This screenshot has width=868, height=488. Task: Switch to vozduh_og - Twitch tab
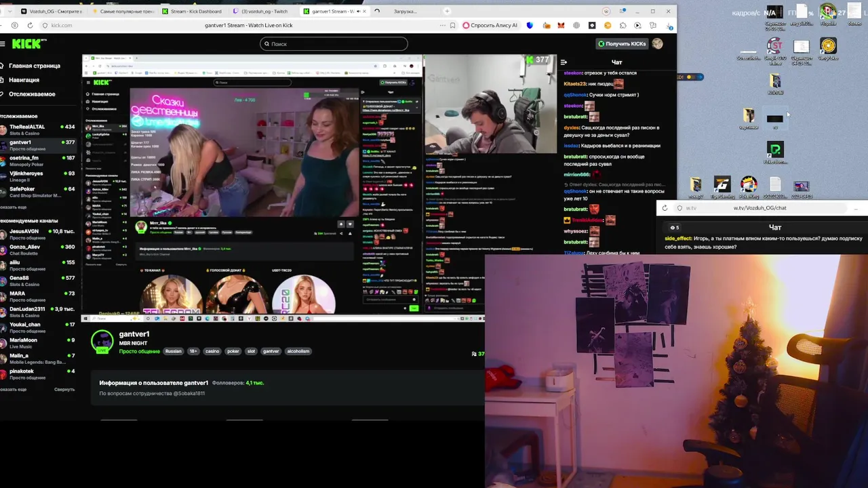pos(264,12)
